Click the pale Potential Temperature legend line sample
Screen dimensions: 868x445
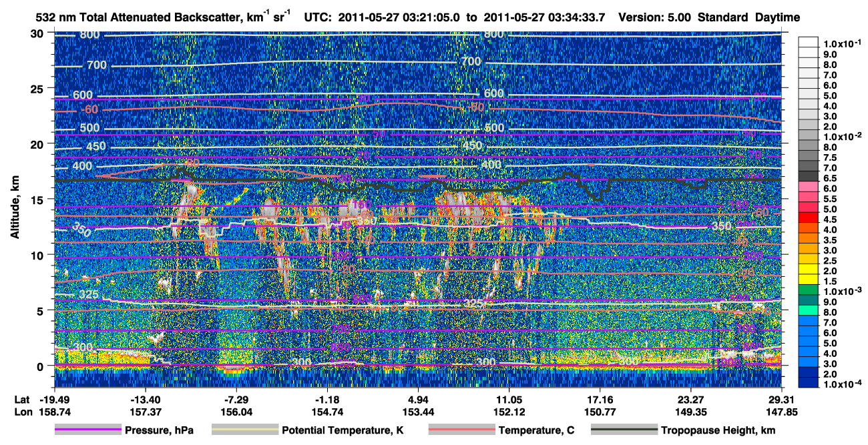coord(244,430)
